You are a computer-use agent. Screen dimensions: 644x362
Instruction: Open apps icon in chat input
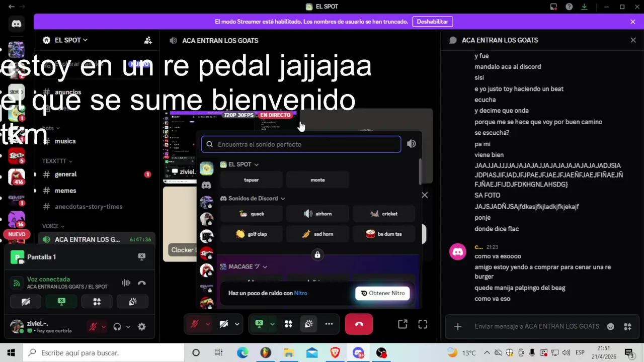(627, 327)
